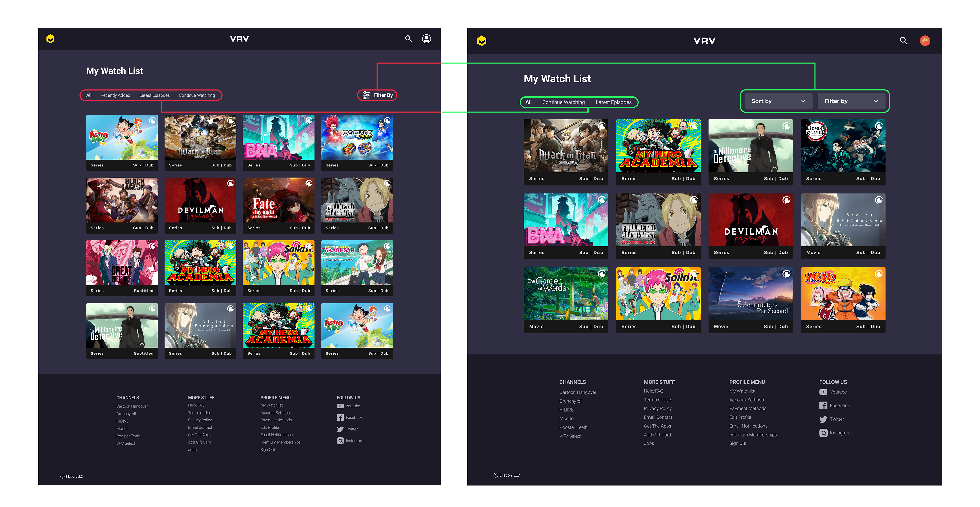Open Premium Memberships link in left footer

[x=280, y=442]
